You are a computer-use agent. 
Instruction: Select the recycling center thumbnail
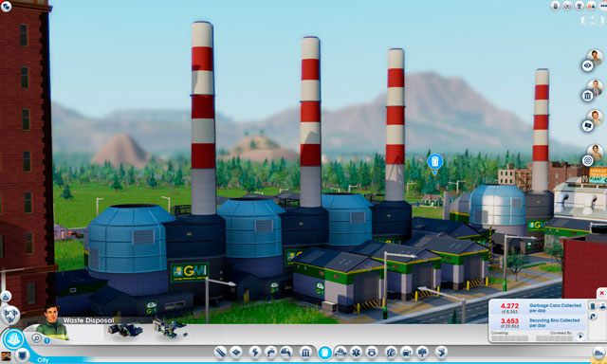[x=170, y=329]
